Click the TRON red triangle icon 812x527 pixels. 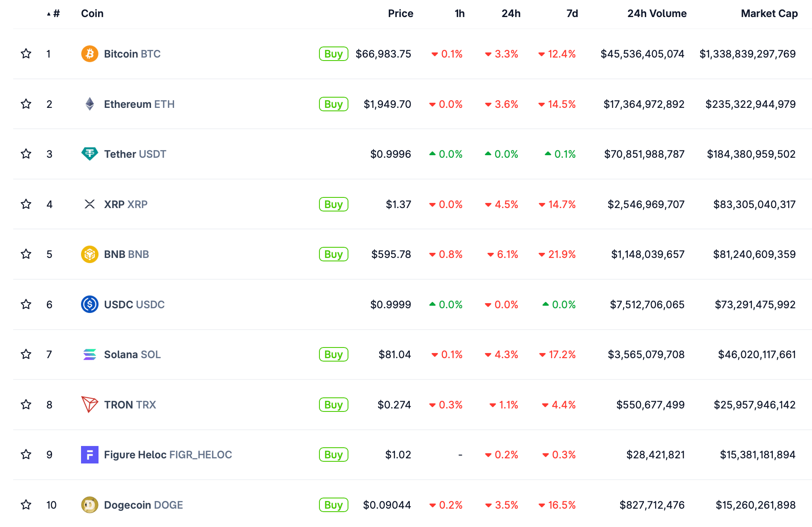(90, 405)
